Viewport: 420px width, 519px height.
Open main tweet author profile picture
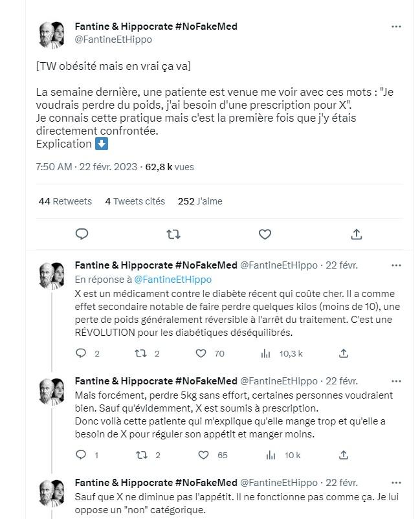tap(52, 34)
